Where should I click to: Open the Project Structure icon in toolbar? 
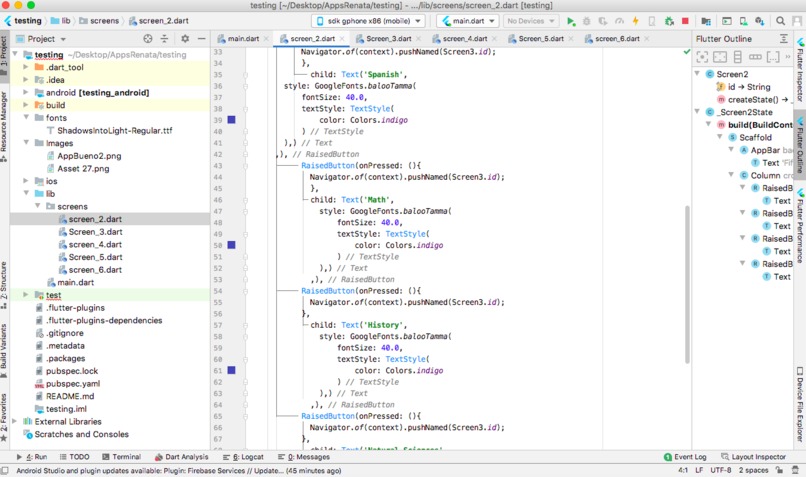pyautogui.click(x=706, y=21)
